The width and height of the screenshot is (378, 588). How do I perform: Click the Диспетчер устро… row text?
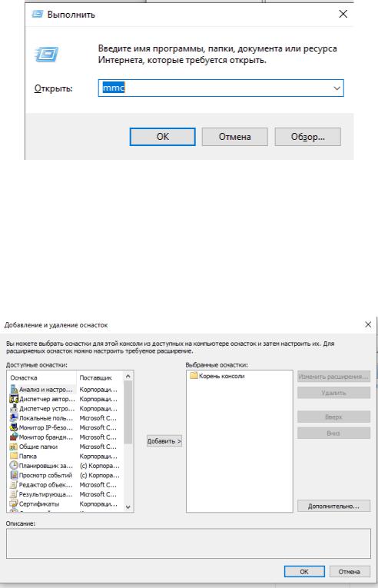[x=47, y=409]
